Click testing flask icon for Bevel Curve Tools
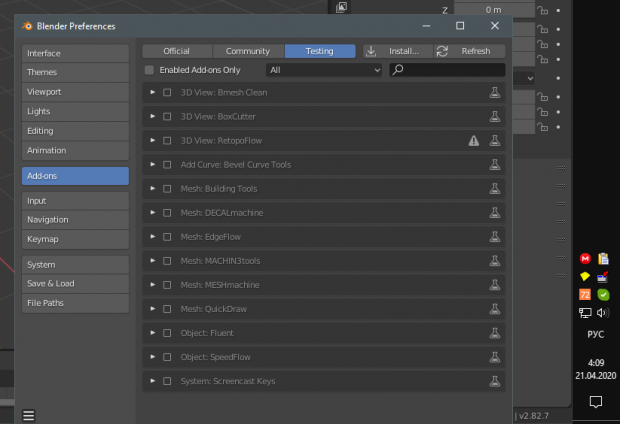Screen dimensions: 620x424 (x=495, y=165)
